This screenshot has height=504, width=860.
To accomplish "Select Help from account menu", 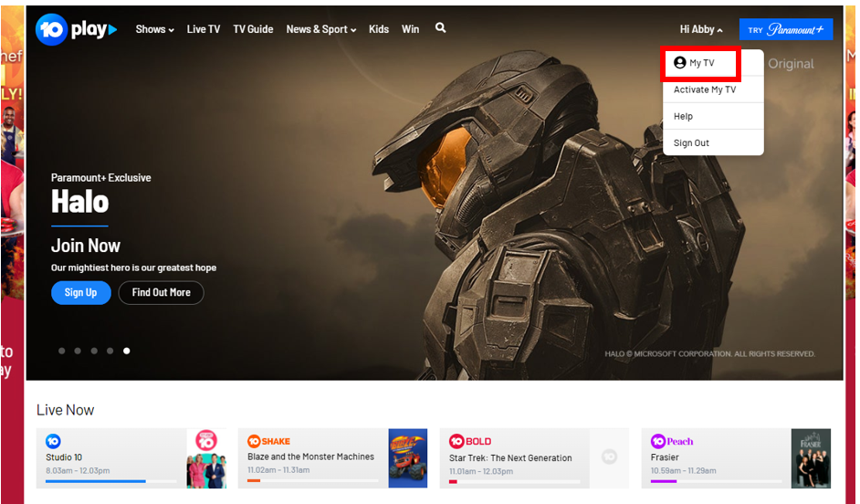I will point(713,116).
